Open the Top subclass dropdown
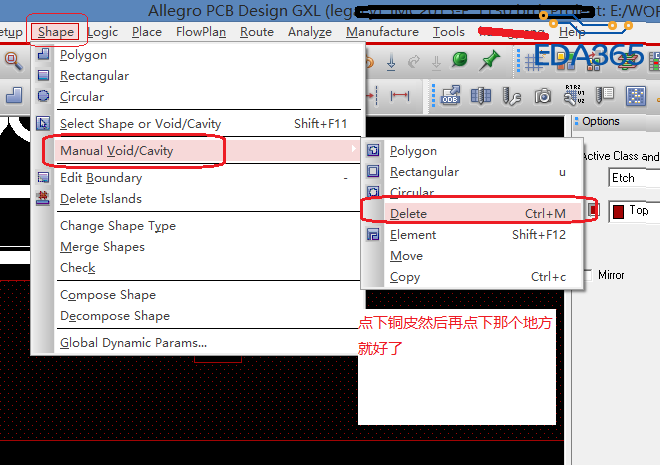The height and width of the screenshot is (474, 660). coord(634,211)
